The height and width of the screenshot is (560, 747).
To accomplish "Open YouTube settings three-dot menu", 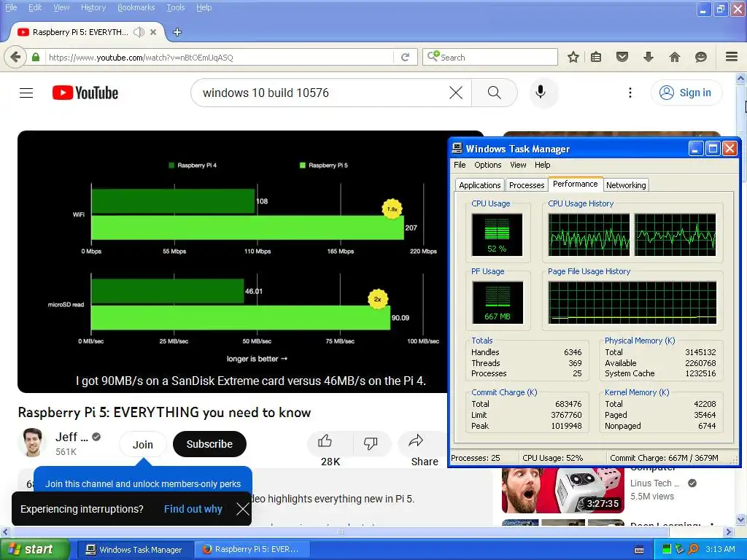I will coord(630,93).
